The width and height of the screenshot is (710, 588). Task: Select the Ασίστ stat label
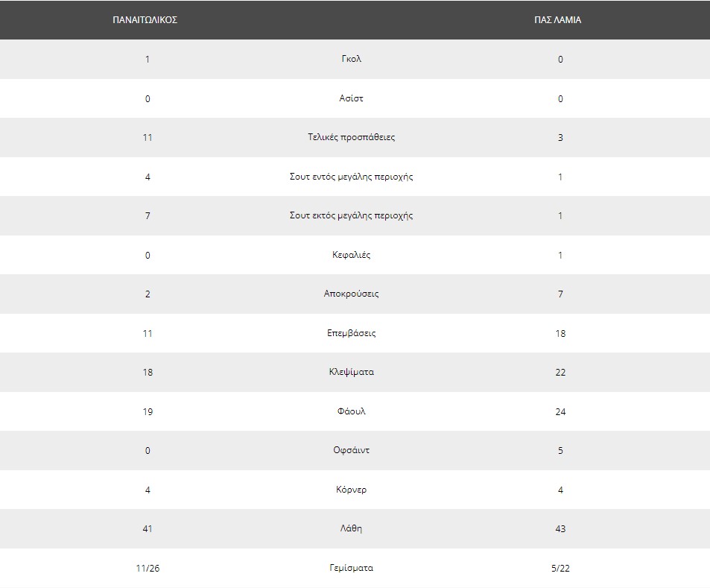352,98
